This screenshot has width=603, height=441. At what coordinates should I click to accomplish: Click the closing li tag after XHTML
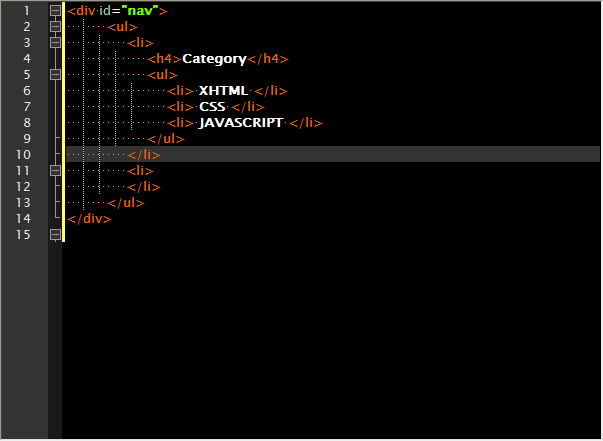(x=271, y=91)
